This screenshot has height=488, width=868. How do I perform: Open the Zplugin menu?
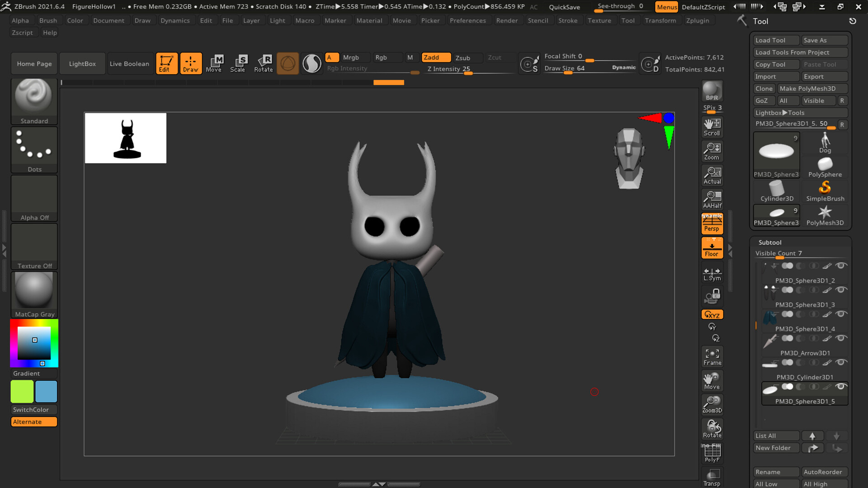pos(698,20)
